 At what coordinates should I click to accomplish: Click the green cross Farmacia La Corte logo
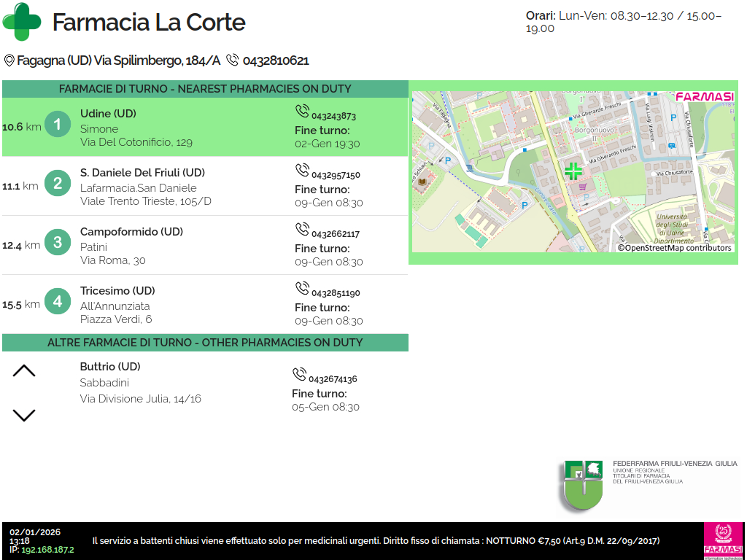[x=23, y=22]
